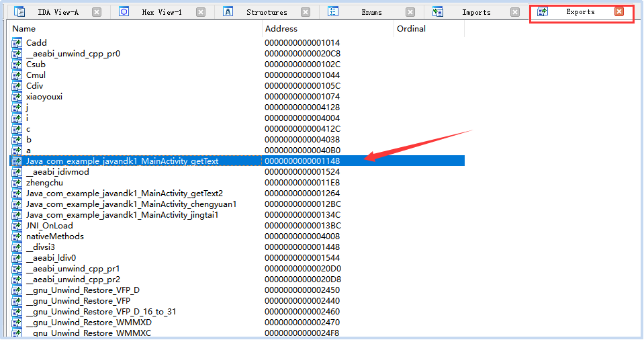Click the export icon beside Csub

point(17,65)
